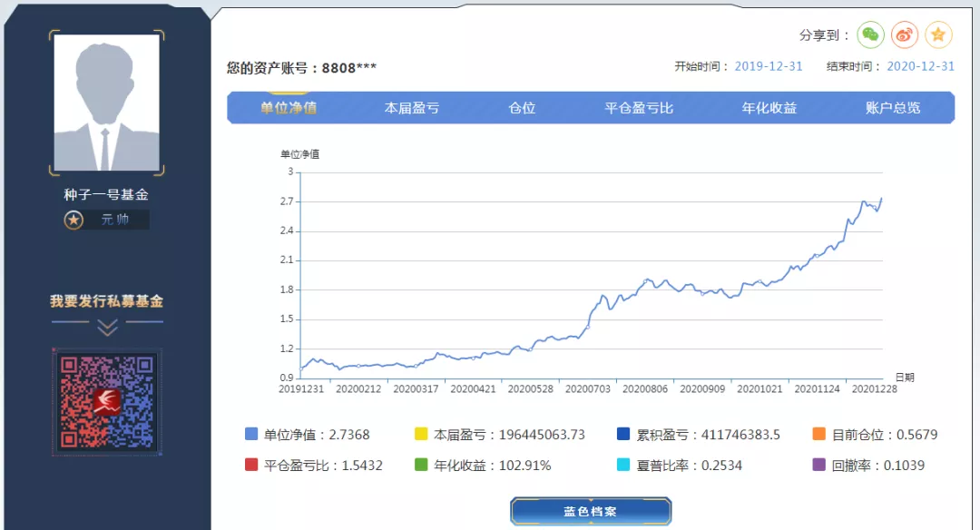Click the 分享到 label

824,35
